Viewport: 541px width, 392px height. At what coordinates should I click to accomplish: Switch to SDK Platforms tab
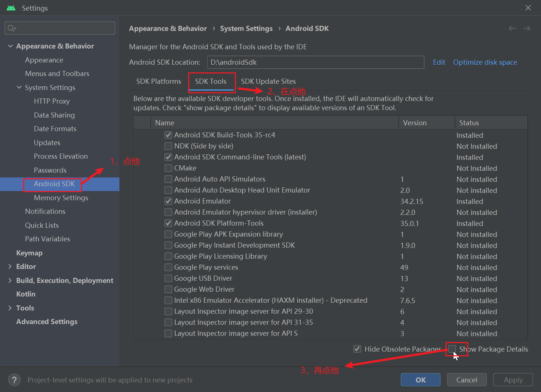(159, 81)
